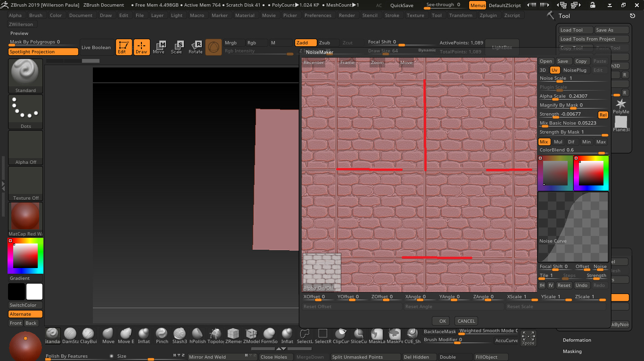644x361 pixels.
Task: Click CANCEL in NoiseMaker dialog
Action: click(x=466, y=321)
